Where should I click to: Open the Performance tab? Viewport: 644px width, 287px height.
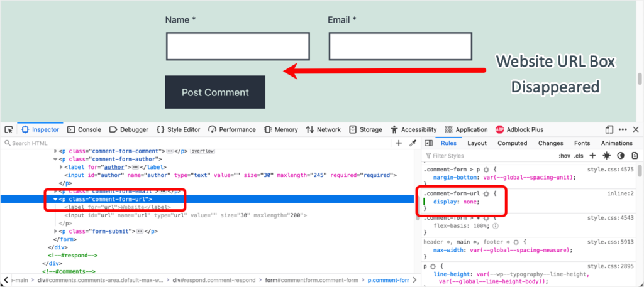point(231,129)
